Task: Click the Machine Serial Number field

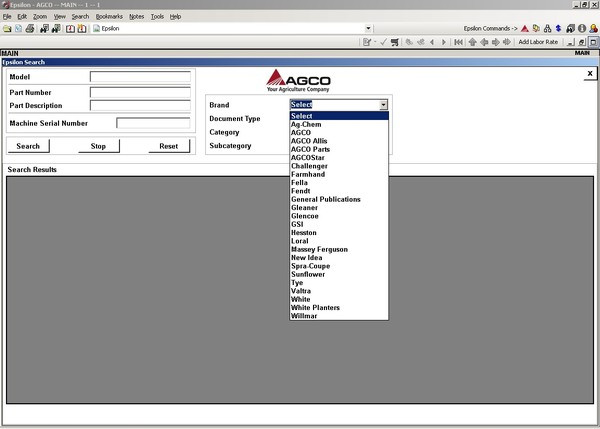Action: point(153,123)
